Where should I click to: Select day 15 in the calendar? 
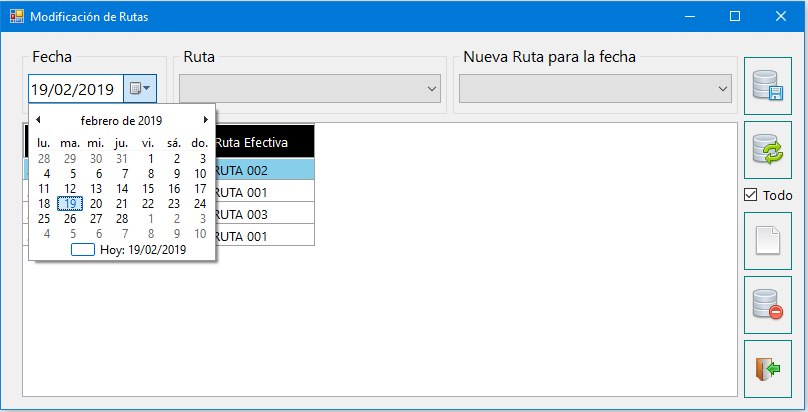coord(148,189)
